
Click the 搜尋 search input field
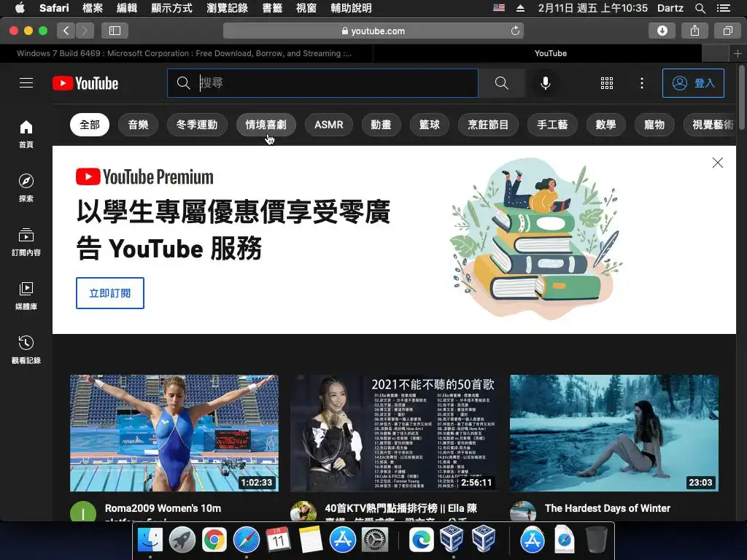[x=322, y=83]
